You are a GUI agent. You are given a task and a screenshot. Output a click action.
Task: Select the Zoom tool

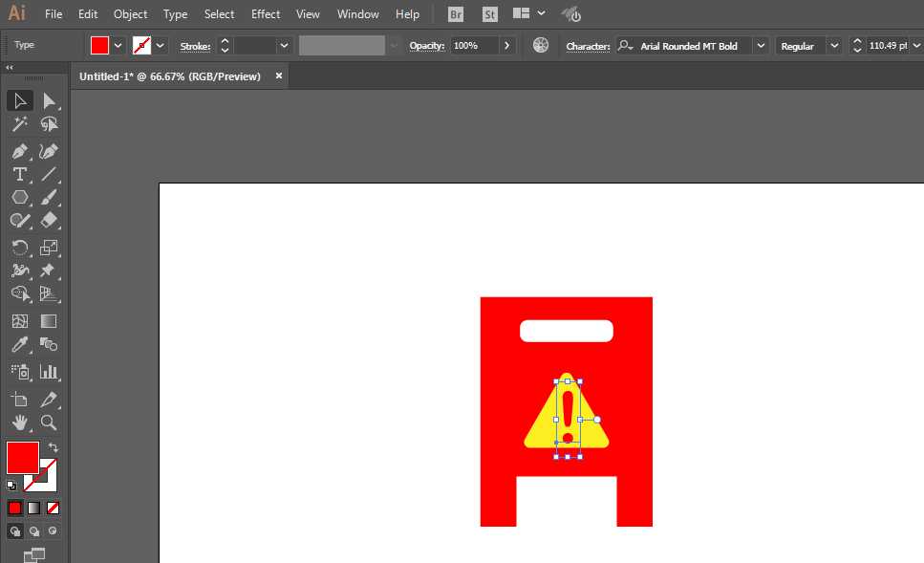[49, 422]
